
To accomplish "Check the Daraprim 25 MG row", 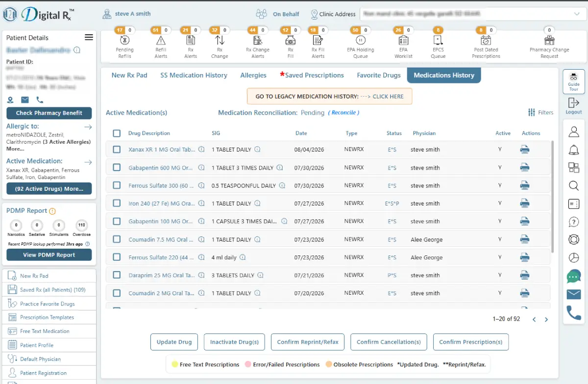I will (117, 275).
